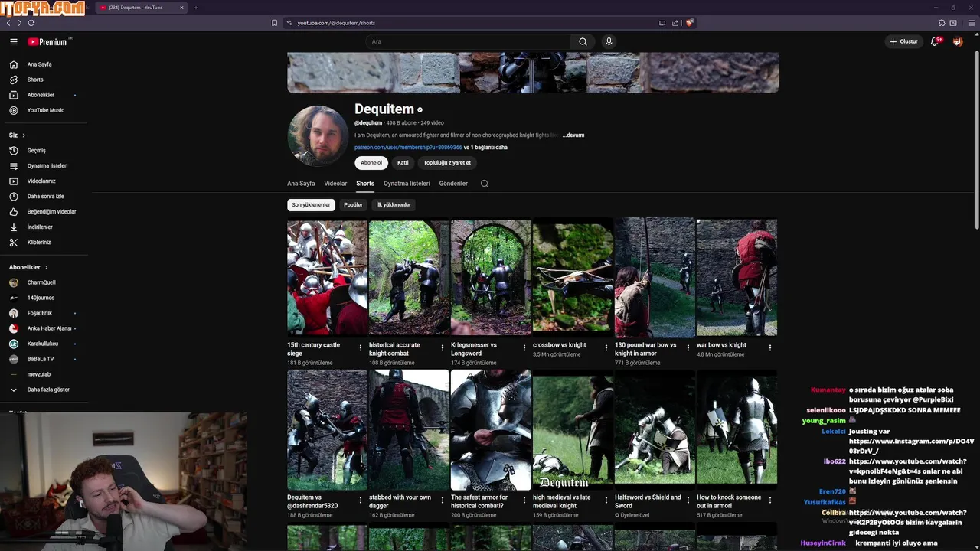Go to Ana Sayfa in sidebar
980x551 pixels.
[39, 64]
